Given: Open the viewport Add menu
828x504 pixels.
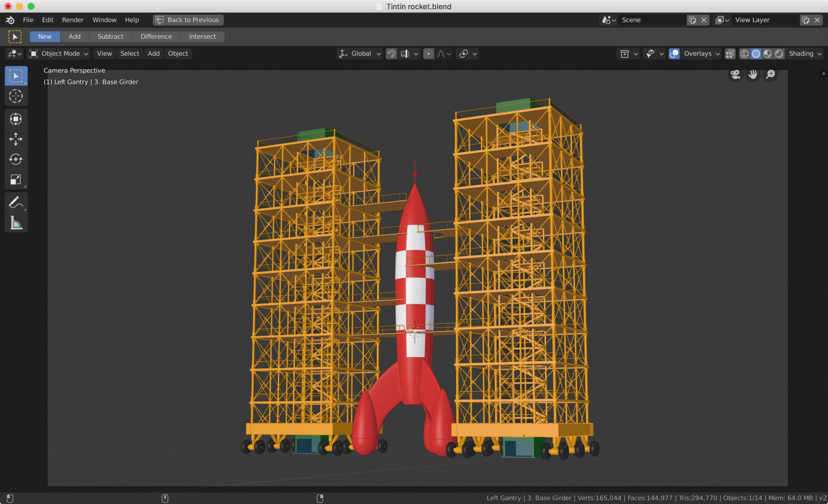Looking at the screenshot, I should tap(154, 54).
